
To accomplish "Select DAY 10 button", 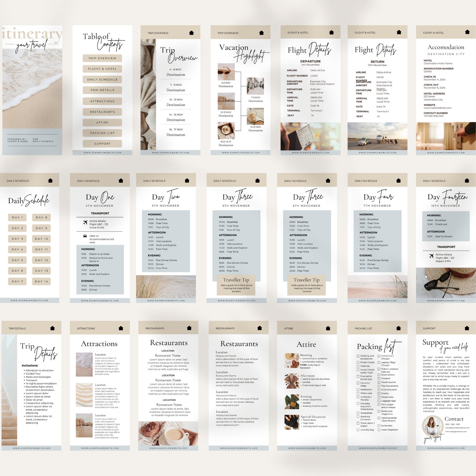I will point(41,239).
